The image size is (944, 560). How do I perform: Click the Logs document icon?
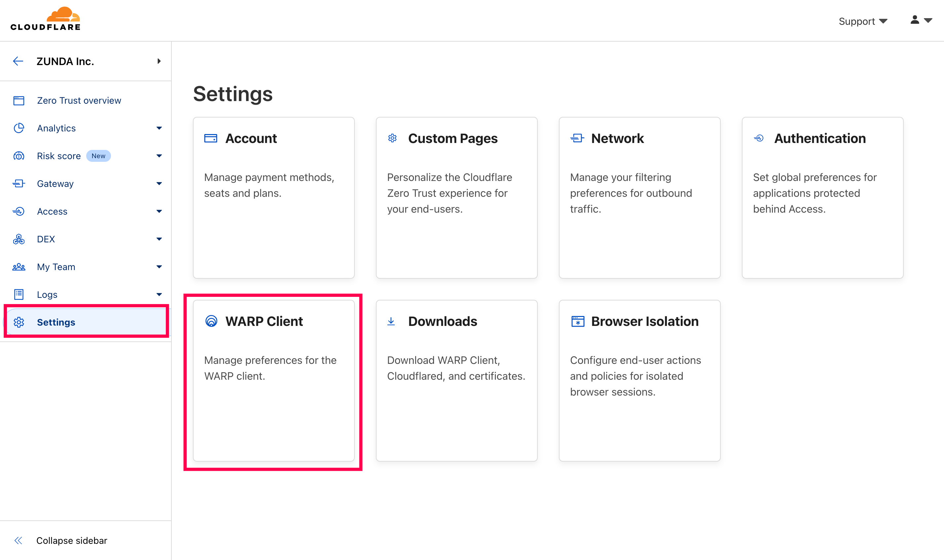pyautogui.click(x=19, y=294)
